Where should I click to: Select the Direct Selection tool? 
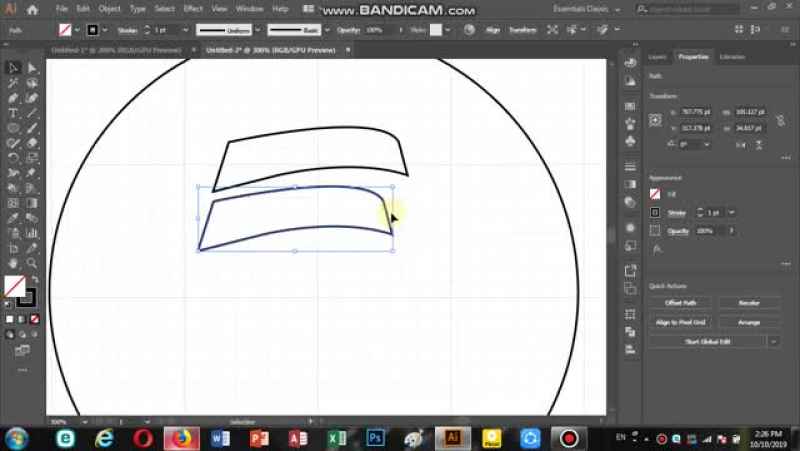(32, 67)
